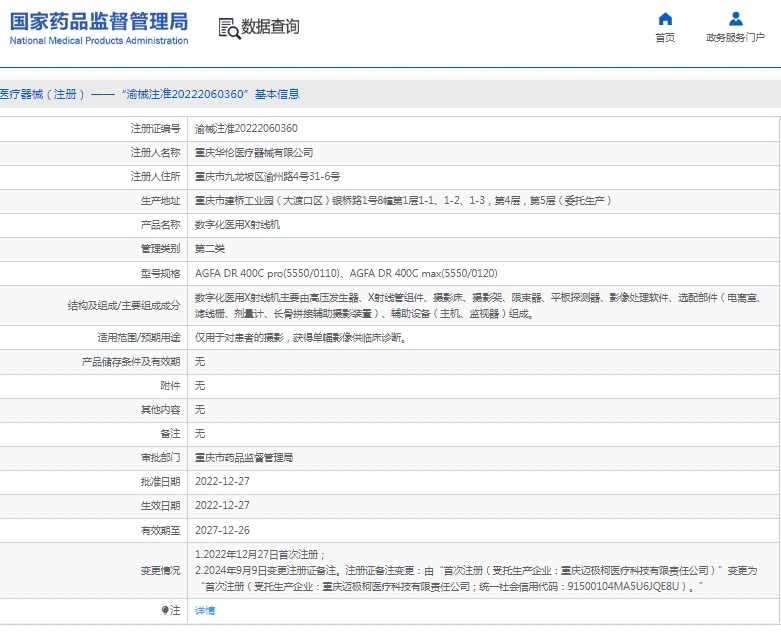The width and height of the screenshot is (781, 632).
Task: Click the 无 value in 备注 row
Action: (200, 434)
